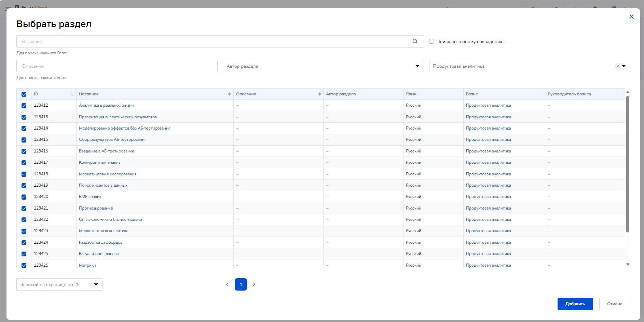The height and width of the screenshot is (322, 644).
Task: Enable Поиск по точному совпадению checkbox
Action: pos(431,41)
